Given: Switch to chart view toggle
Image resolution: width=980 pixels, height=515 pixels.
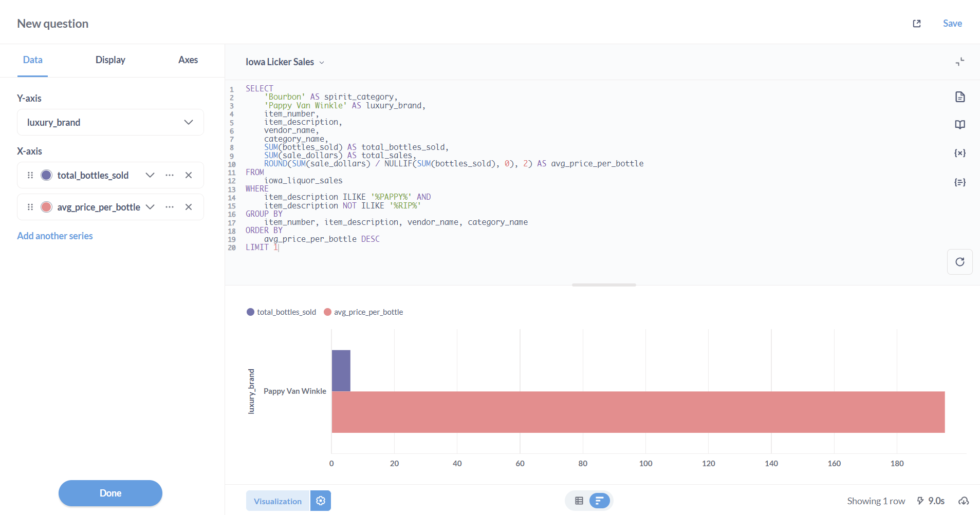Looking at the screenshot, I should pos(599,501).
